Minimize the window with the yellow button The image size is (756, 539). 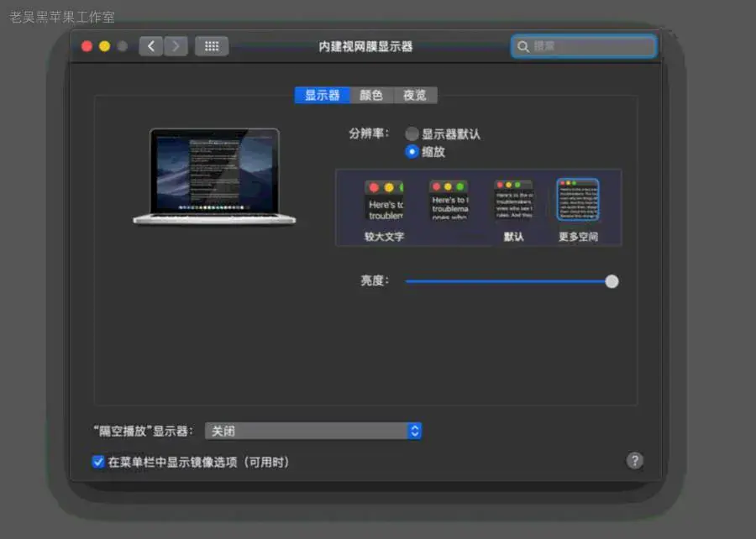(105, 46)
